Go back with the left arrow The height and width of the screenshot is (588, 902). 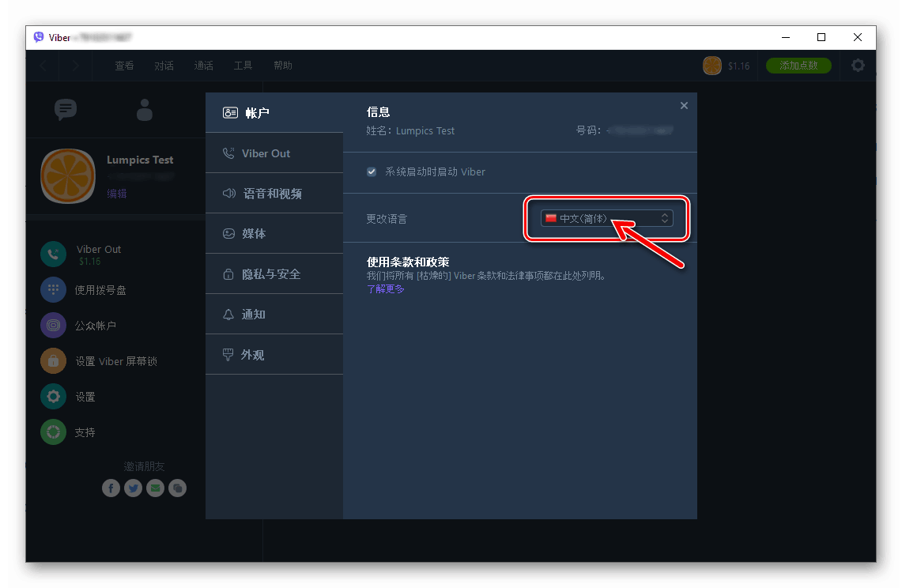point(43,66)
